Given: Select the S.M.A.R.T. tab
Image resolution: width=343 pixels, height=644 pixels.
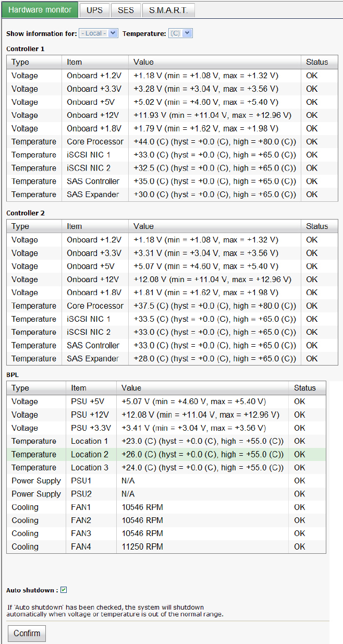Looking at the screenshot, I should [168, 10].
